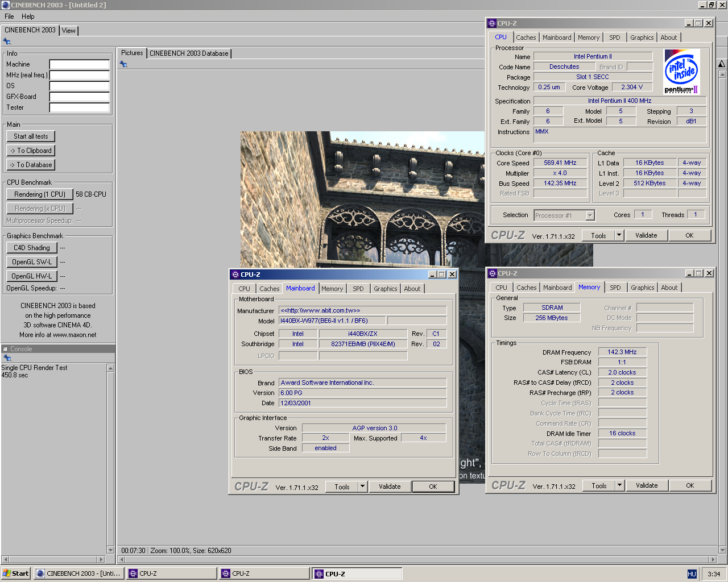This screenshot has height=582, width=728.
Task: Click the Intel Pentium II logo image
Action: coord(681,72)
